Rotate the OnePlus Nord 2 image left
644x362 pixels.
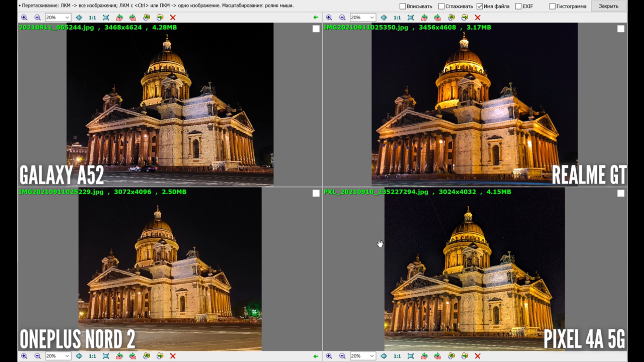[119, 356]
